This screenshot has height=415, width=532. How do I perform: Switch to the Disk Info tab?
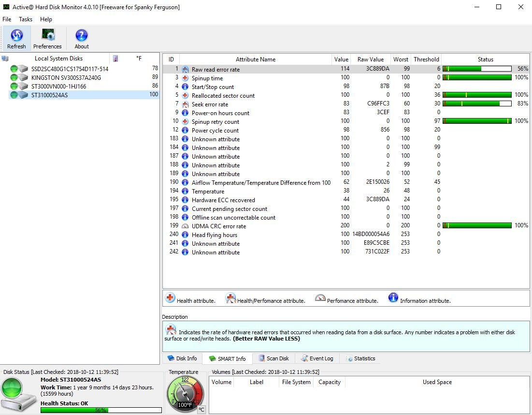tap(182, 358)
